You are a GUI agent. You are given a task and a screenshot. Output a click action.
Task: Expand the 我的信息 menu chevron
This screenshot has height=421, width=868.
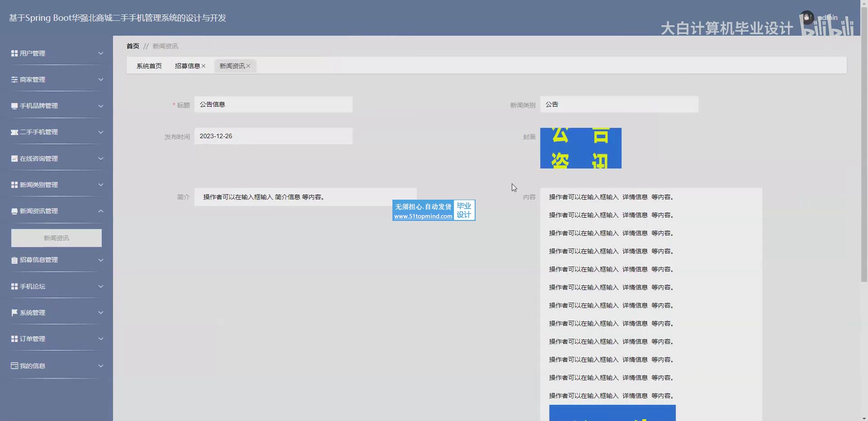click(101, 366)
